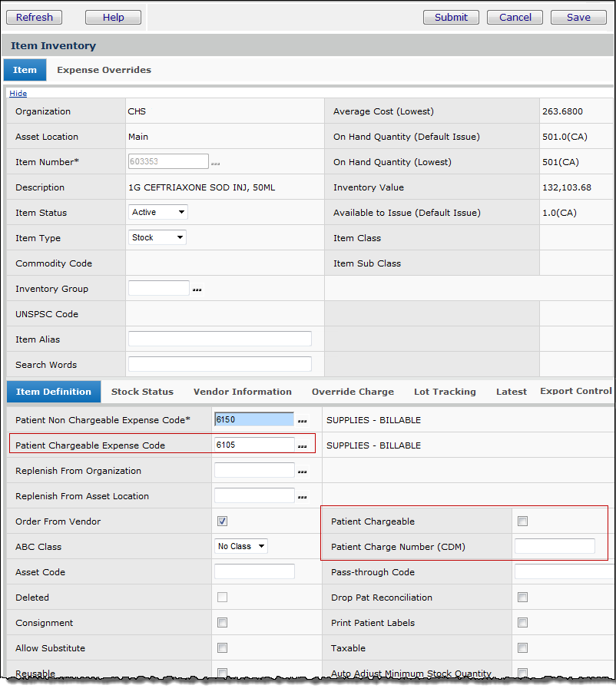The height and width of the screenshot is (692, 616).
Task: Tick the Consignment checkbox
Action: [222, 623]
